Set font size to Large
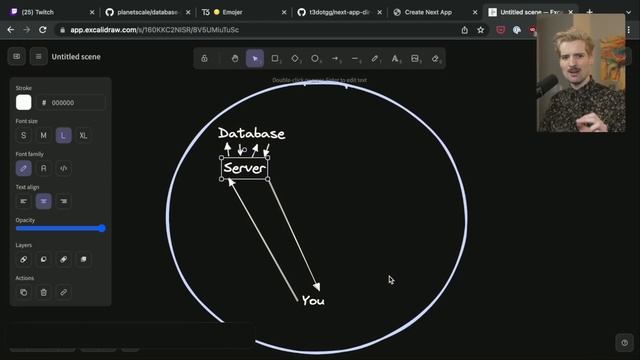Image resolution: width=640 pixels, height=360 pixels. coord(63,136)
